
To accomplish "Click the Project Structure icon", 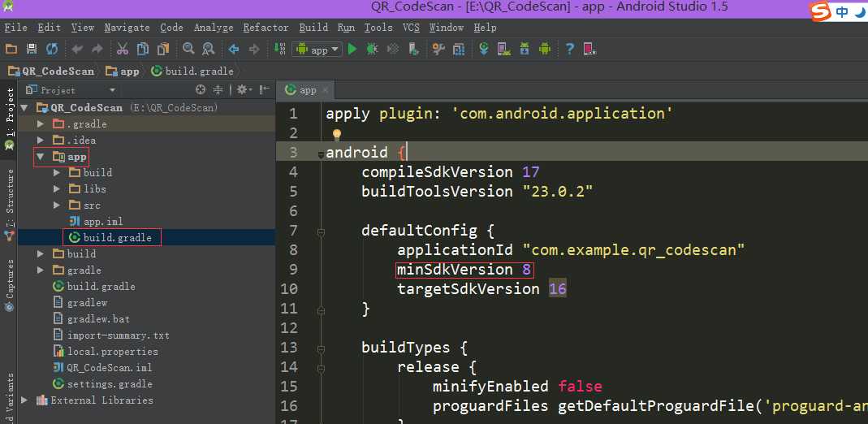I will [459, 50].
